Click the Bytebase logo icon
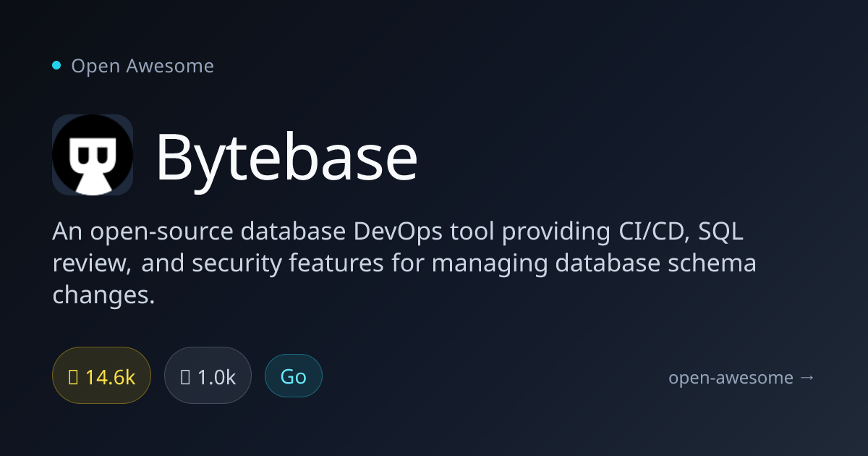This screenshot has width=868, height=456. coord(93,155)
